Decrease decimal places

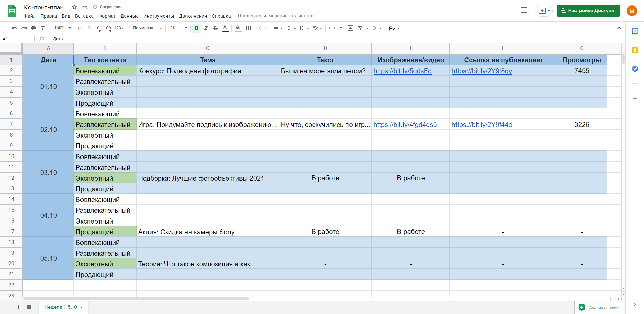[98, 28]
